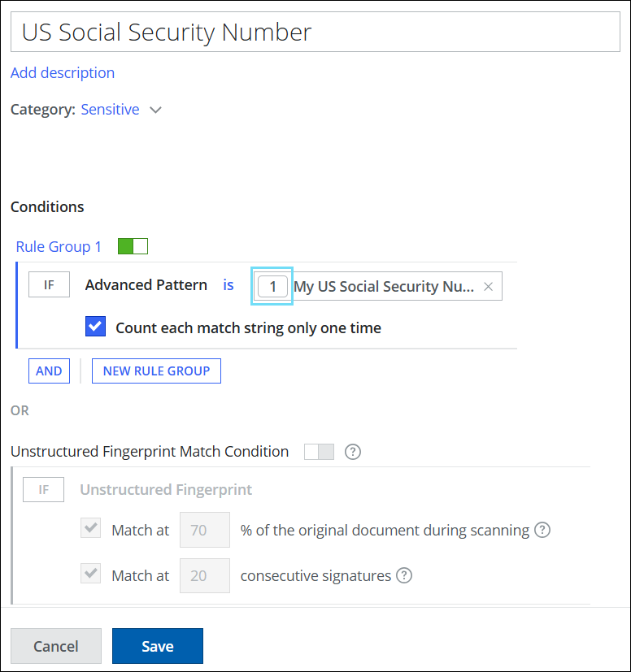Screen dimensions: 631x672
Task: Click the help icon beside Unstructured Fingerprint toggle
Action: pyautogui.click(x=353, y=452)
